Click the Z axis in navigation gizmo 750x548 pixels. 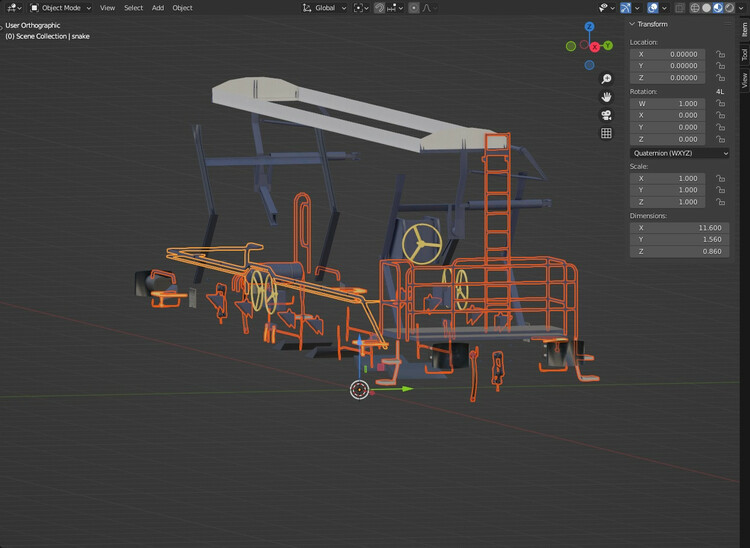pyautogui.click(x=589, y=27)
